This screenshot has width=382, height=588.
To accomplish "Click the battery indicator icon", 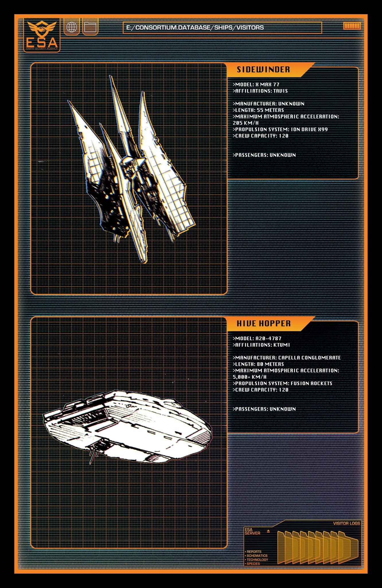I will [352, 26].
